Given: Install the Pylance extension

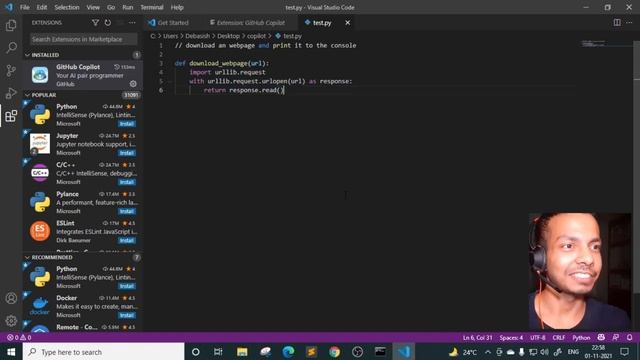Looking at the screenshot, I should [x=127, y=211].
